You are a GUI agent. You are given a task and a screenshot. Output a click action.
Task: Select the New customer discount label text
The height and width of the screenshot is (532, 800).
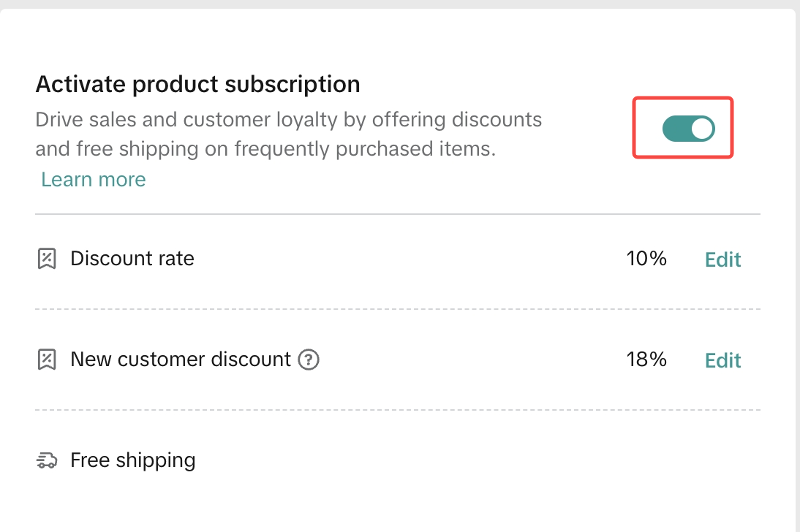click(181, 360)
